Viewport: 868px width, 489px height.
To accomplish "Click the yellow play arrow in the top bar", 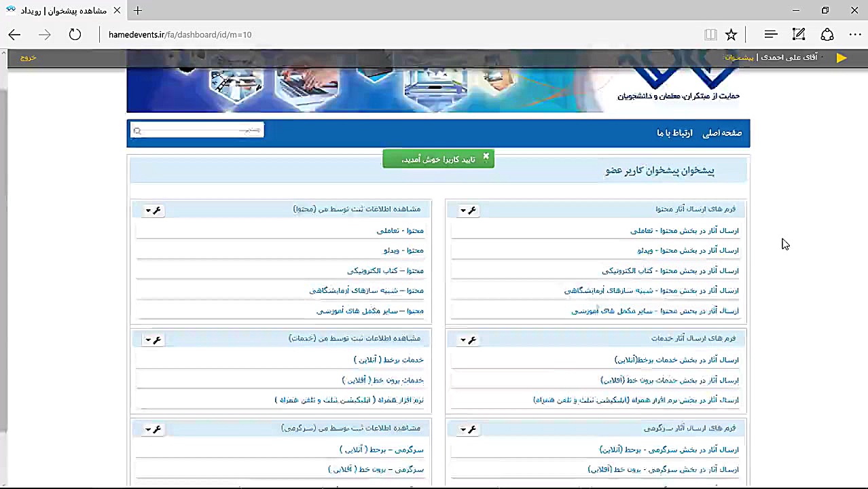I will coord(841,57).
